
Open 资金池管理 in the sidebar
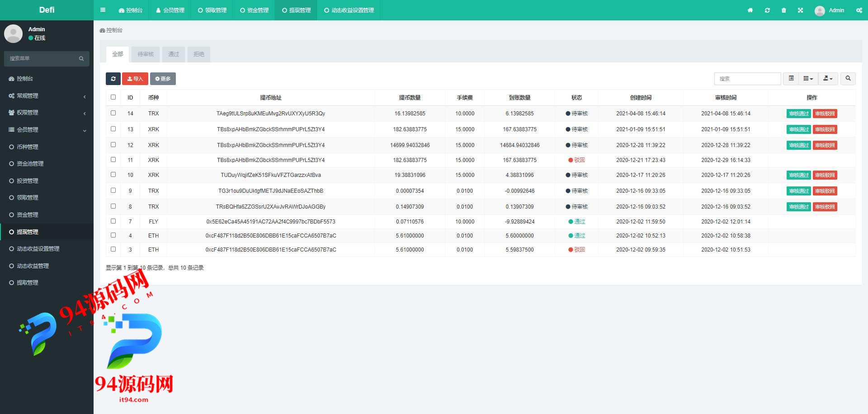click(47, 164)
